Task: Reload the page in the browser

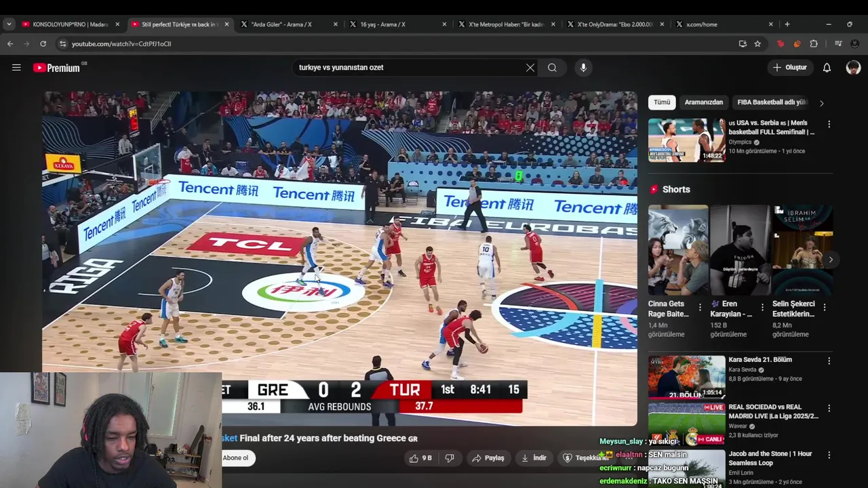Action: click(x=43, y=43)
